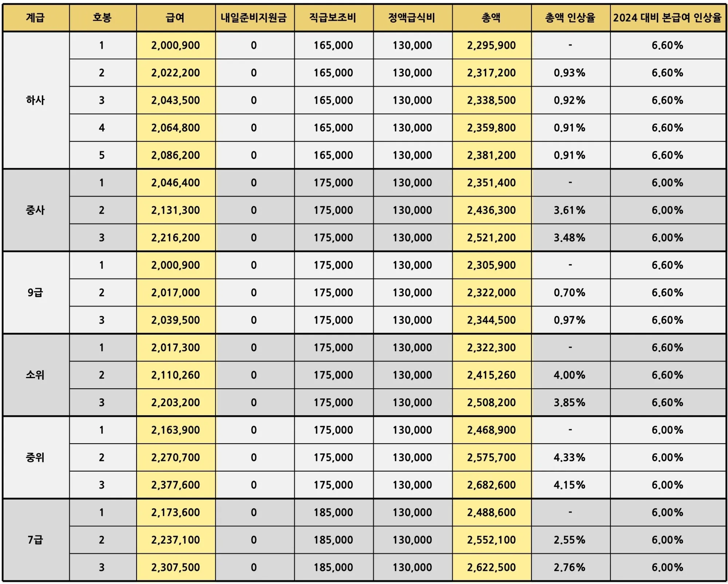Viewport: 728px width, 584px height.
Task: Click the 3.61% increase rate cell
Action: pos(570,210)
